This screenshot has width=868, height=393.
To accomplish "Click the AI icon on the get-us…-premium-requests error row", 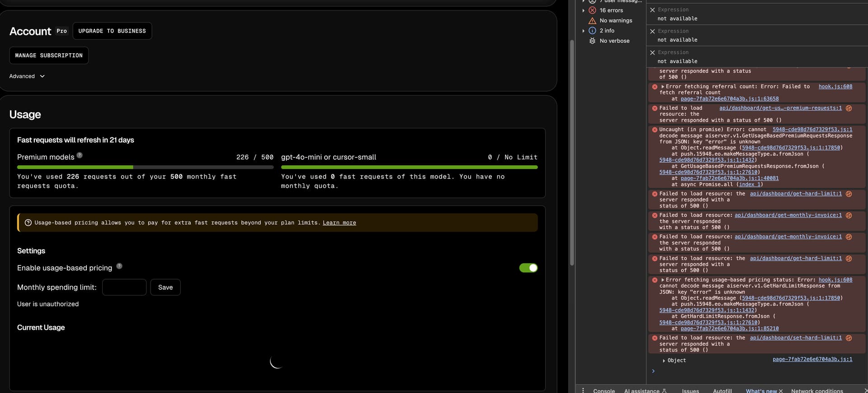I will (849, 108).
